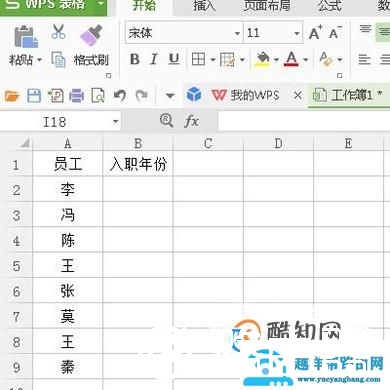Click the select all corner triangle
This screenshot has width=390, height=390.
pyautogui.click(x=25, y=143)
